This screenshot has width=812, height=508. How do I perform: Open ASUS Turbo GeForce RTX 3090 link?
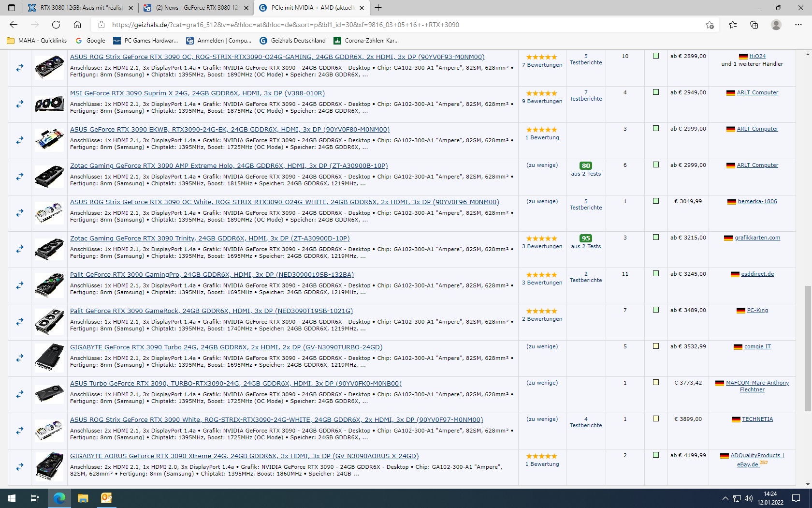(x=236, y=383)
